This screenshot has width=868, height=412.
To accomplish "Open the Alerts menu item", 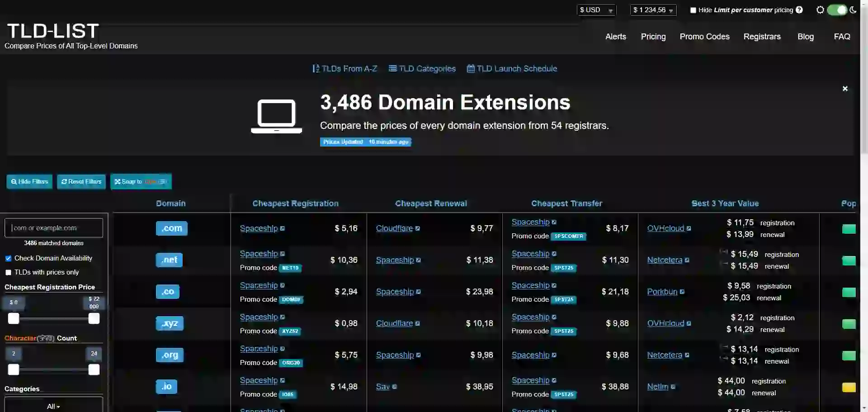I will pyautogui.click(x=615, y=37).
